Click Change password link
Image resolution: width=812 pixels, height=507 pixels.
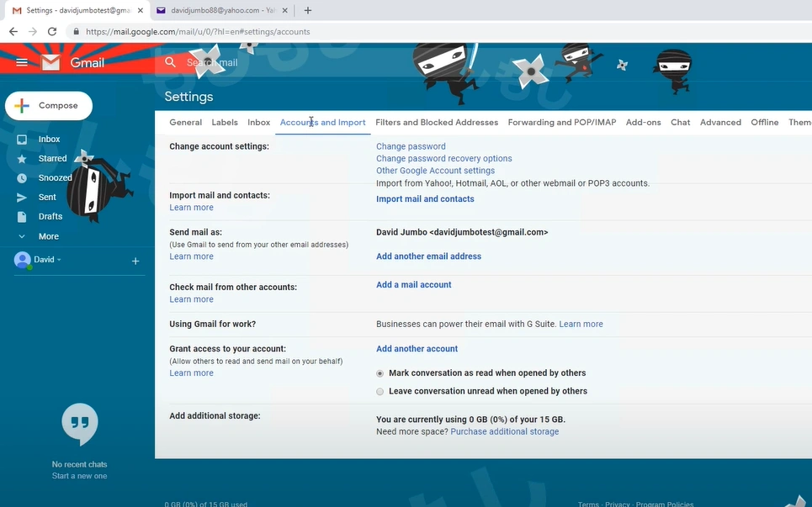point(411,146)
